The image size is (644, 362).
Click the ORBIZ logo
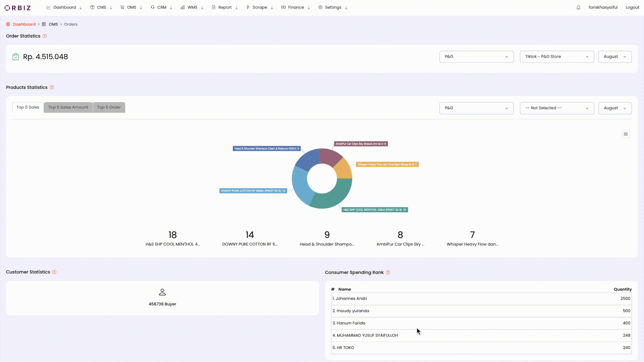click(17, 7)
